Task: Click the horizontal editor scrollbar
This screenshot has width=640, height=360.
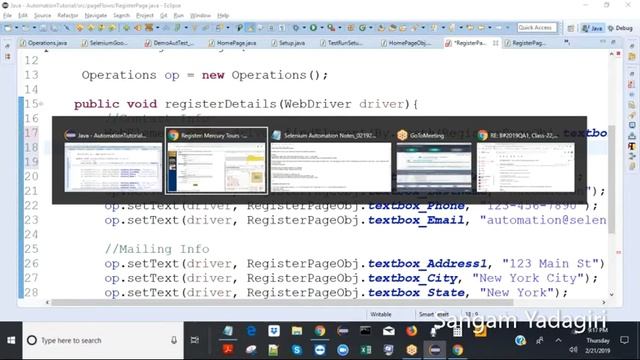Action: pyautogui.click(x=282, y=302)
